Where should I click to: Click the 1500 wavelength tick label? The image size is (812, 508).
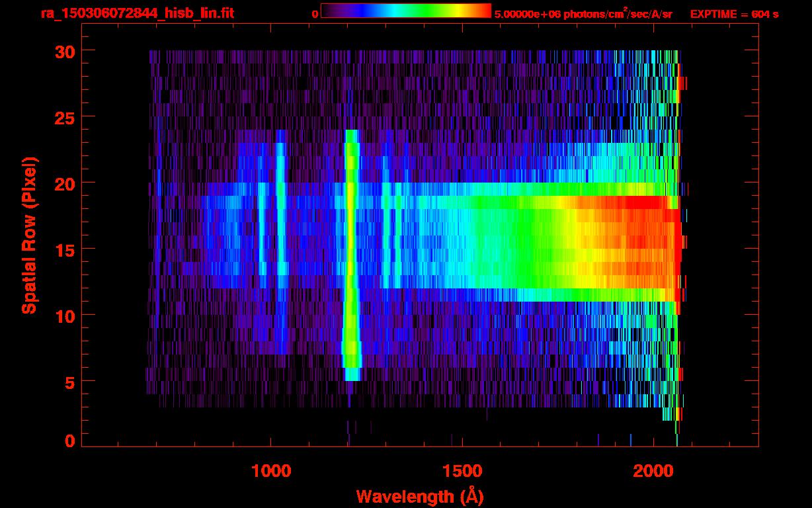coord(462,470)
